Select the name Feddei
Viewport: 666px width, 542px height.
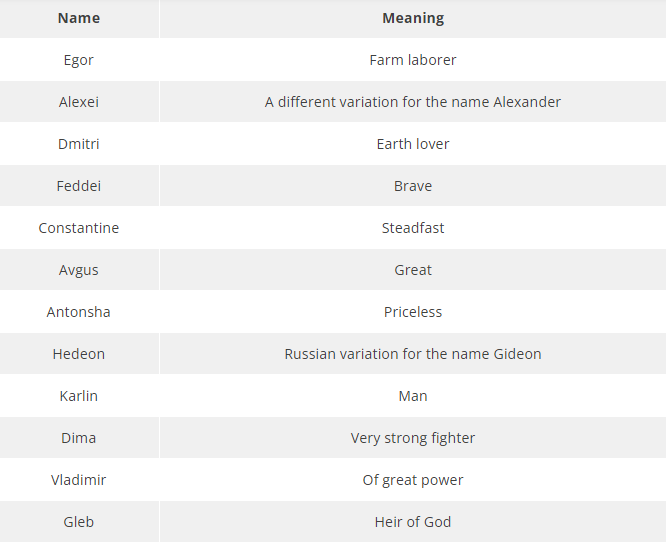(79, 186)
